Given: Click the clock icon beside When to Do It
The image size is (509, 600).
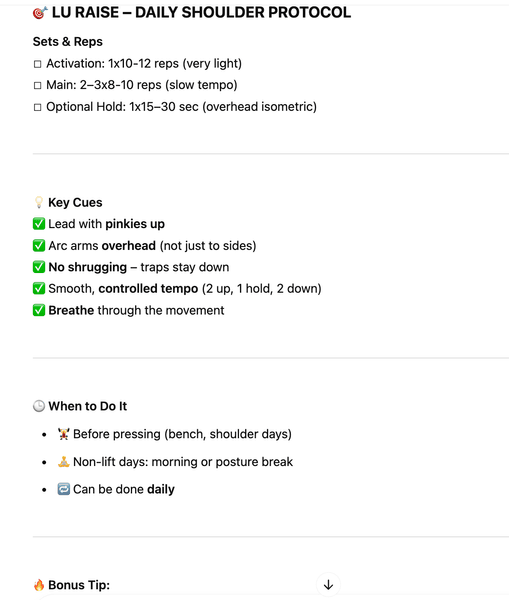Looking at the screenshot, I should [x=39, y=406].
